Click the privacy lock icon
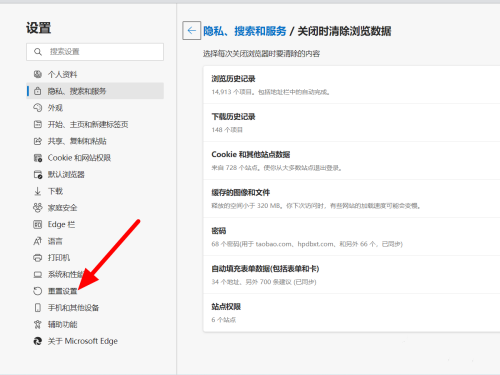500x375 pixels. (38, 91)
